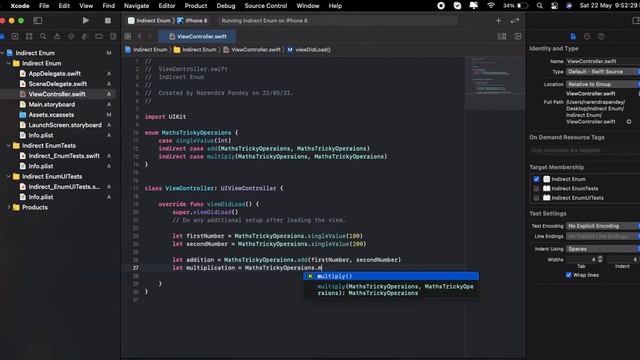
Task: Open the library with the plus button
Action: pos(498,20)
